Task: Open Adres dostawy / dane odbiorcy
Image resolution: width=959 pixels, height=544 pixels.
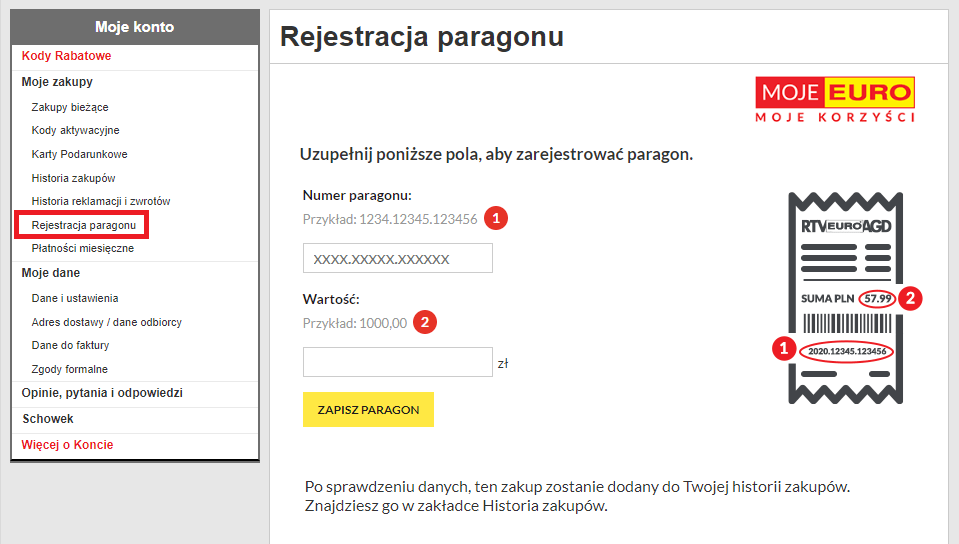Action: point(107,322)
